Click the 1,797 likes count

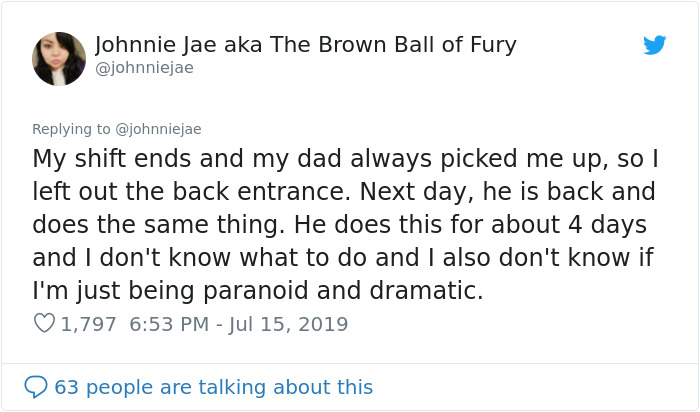(x=88, y=324)
